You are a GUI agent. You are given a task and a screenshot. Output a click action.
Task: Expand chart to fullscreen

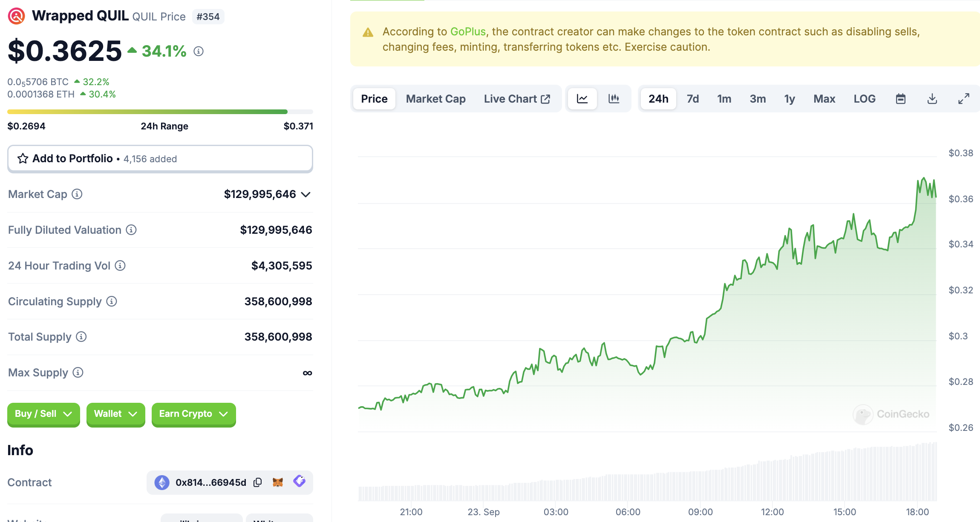[963, 99]
